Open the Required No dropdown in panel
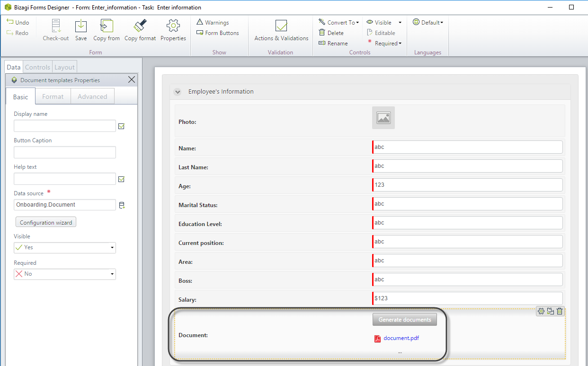The image size is (588, 366). point(65,274)
